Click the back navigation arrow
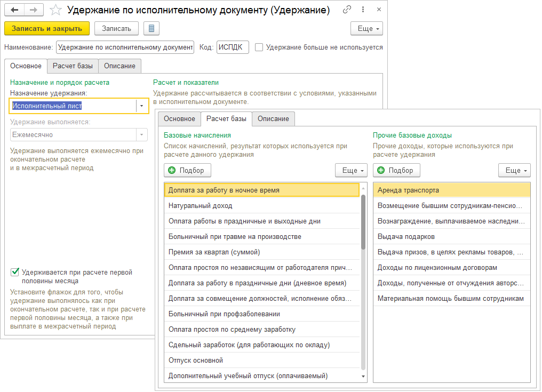 pos(14,10)
